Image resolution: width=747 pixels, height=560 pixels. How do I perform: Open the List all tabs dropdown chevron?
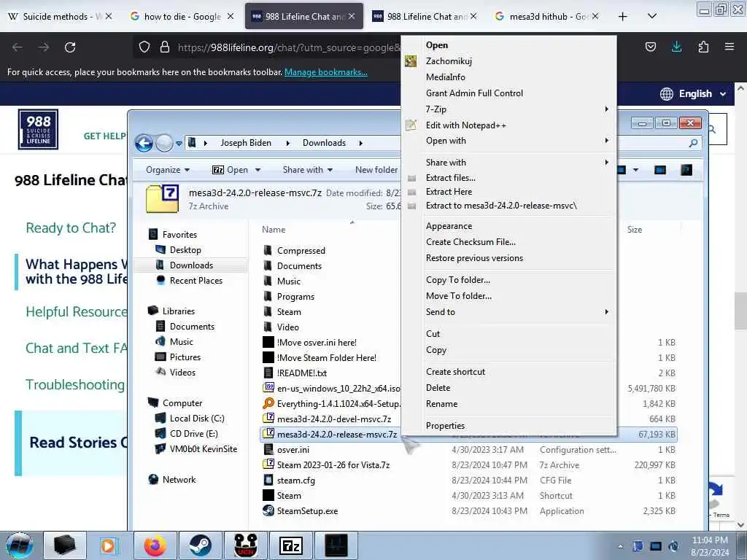[652, 17]
